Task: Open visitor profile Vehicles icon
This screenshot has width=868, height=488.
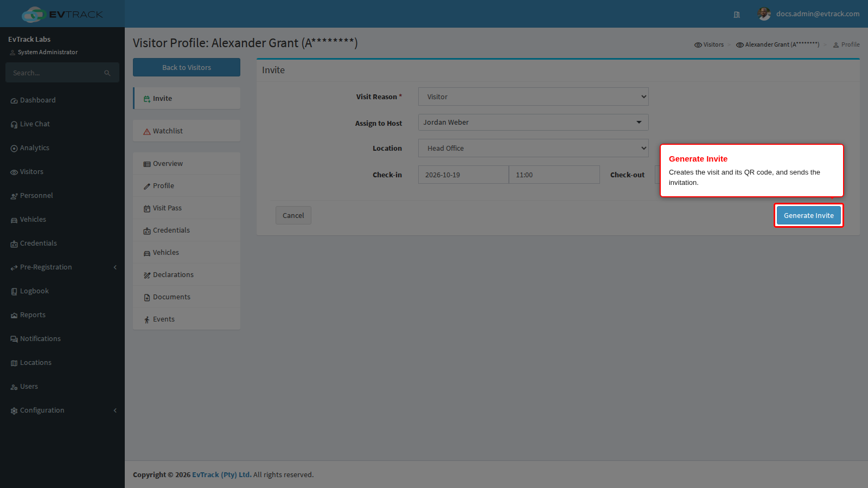Action: point(147,253)
